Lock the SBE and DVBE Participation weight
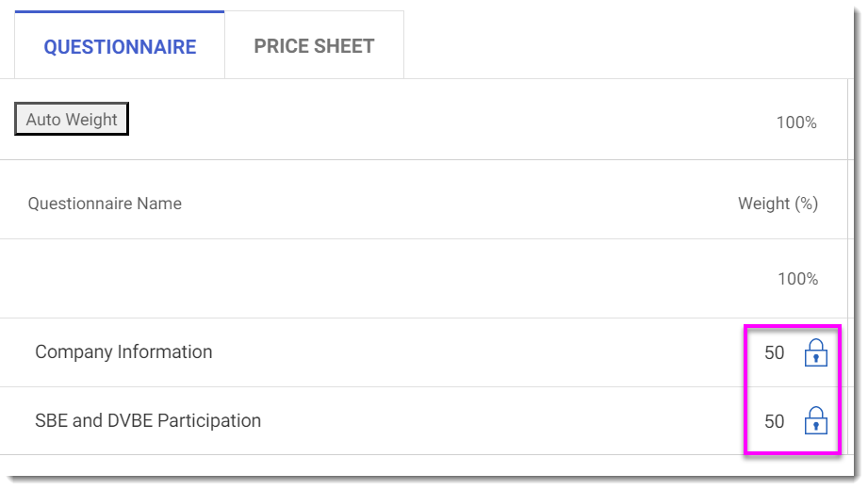This screenshot has height=490, width=868. point(815,421)
